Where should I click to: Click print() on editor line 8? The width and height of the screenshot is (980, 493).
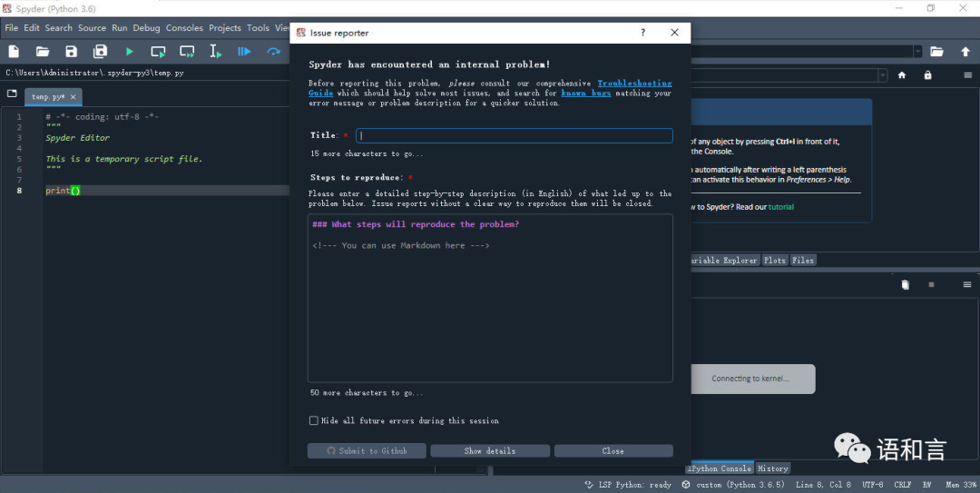coord(63,190)
